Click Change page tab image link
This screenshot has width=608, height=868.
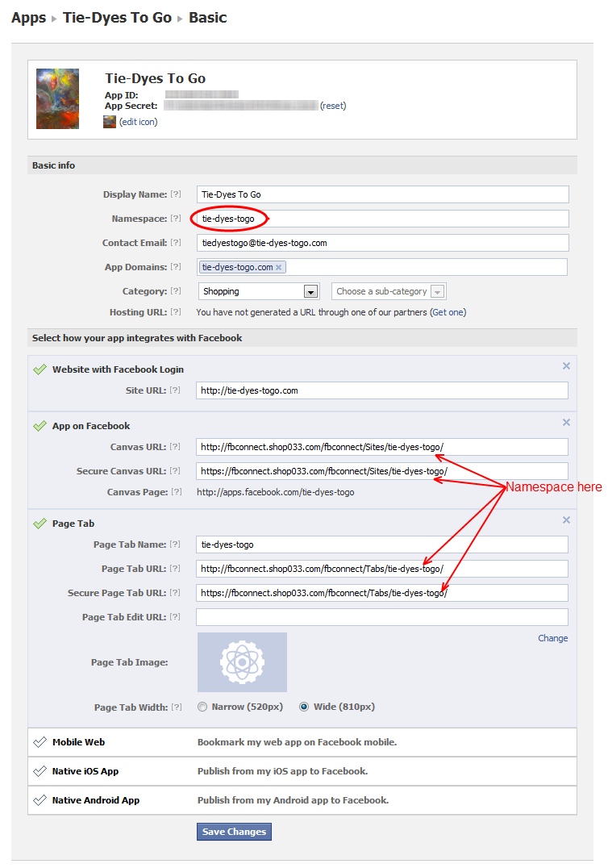(552, 638)
